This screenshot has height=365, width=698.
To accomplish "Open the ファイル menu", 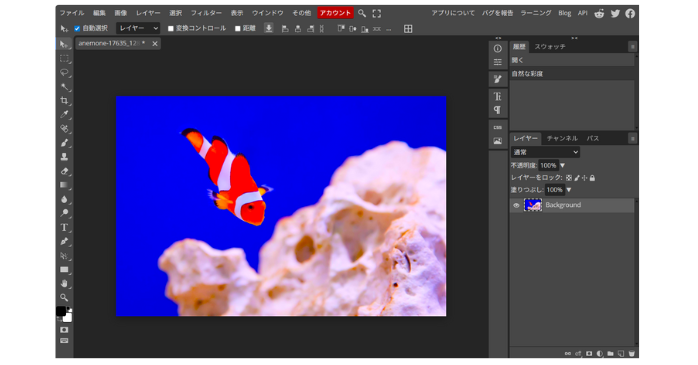I will (72, 13).
